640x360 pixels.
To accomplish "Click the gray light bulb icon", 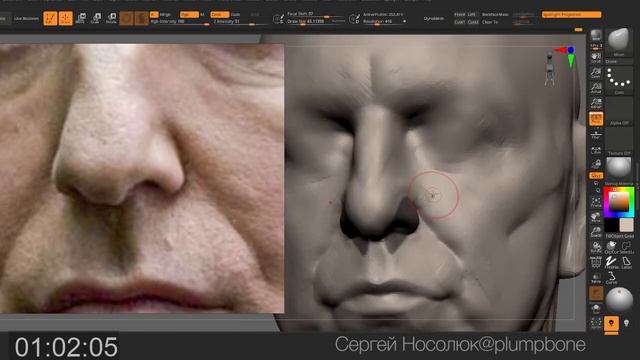I will [x=627, y=323].
